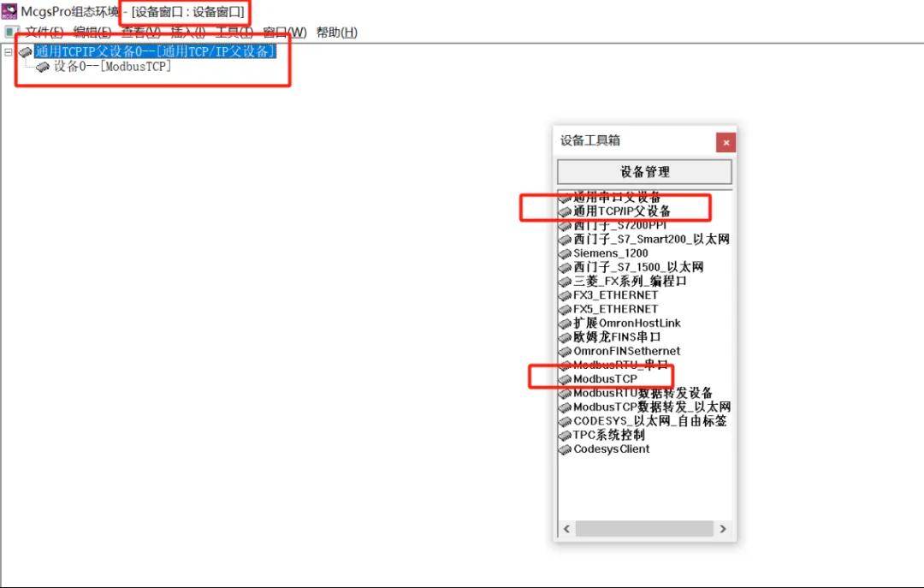Select the 三菱_FX系列_编程口 device icon
The height and width of the screenshot is (588, 924).
click(x=565, y=282)
